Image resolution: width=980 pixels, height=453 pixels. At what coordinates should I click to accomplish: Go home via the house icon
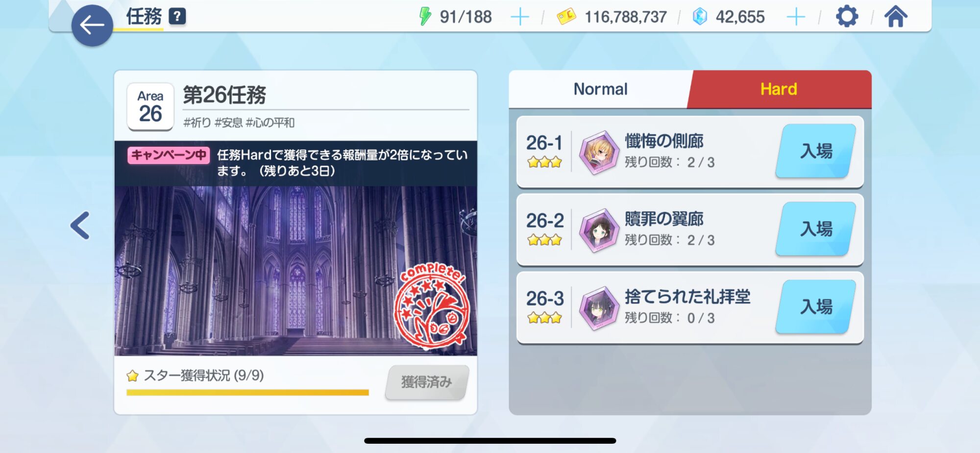(x=896, y=17)
